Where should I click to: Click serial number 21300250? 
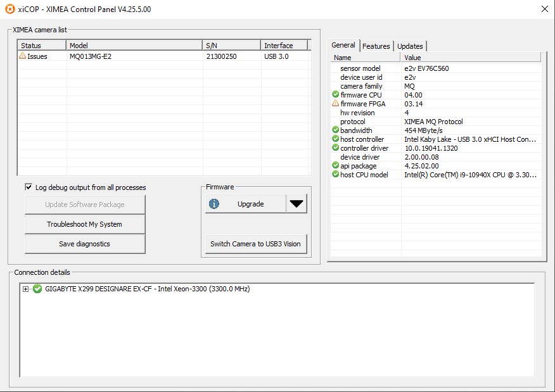[221, 56]
